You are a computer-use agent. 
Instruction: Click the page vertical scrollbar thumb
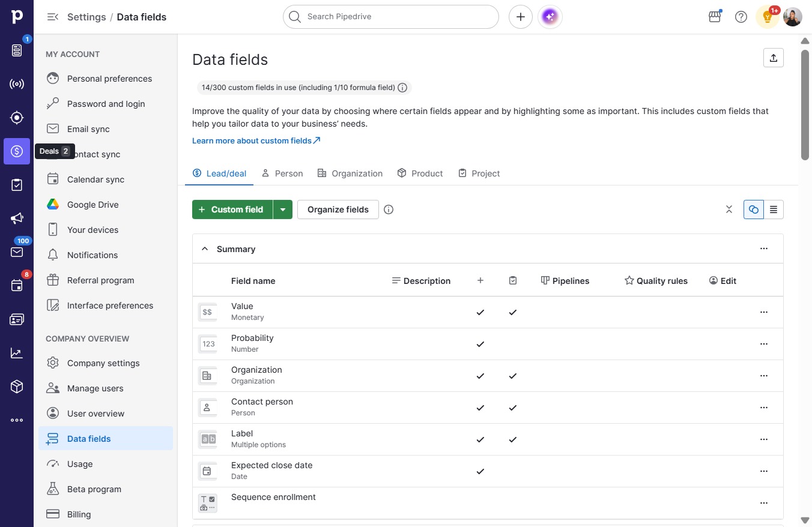tap(805, 104)
